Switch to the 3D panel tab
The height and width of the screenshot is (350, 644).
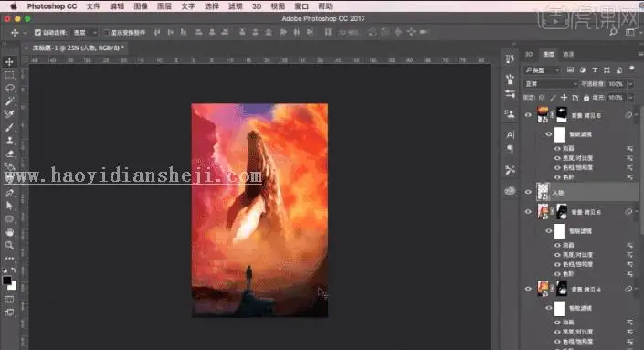(x=529, y=54)
